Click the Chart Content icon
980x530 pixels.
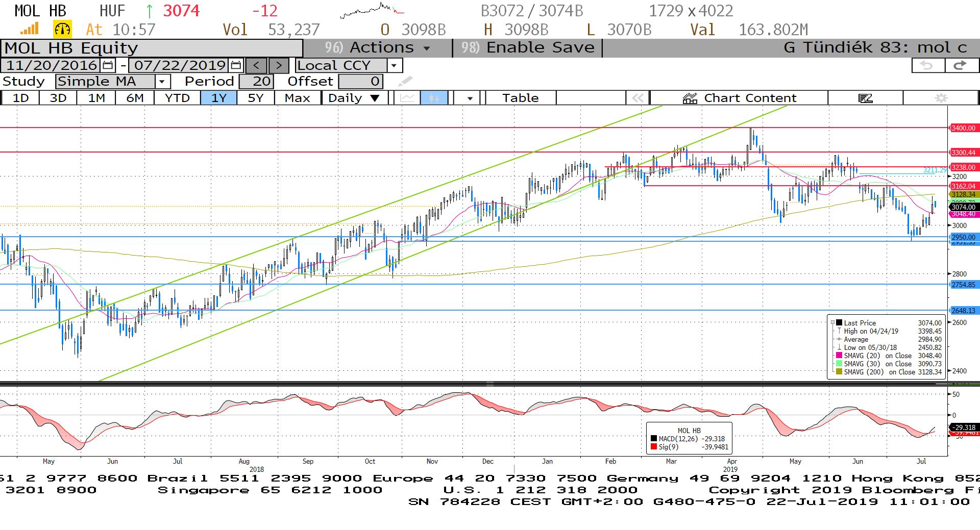690,98
